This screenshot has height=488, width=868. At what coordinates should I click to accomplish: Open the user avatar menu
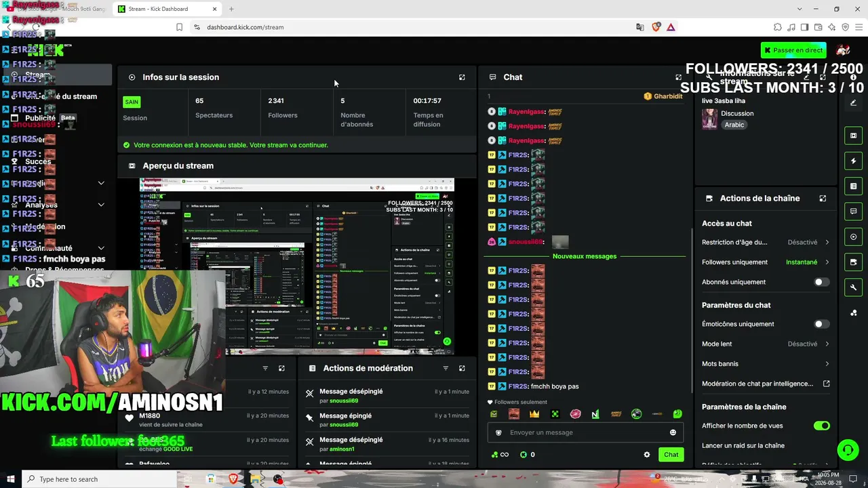pyautogui.click(x=843, y=50)
